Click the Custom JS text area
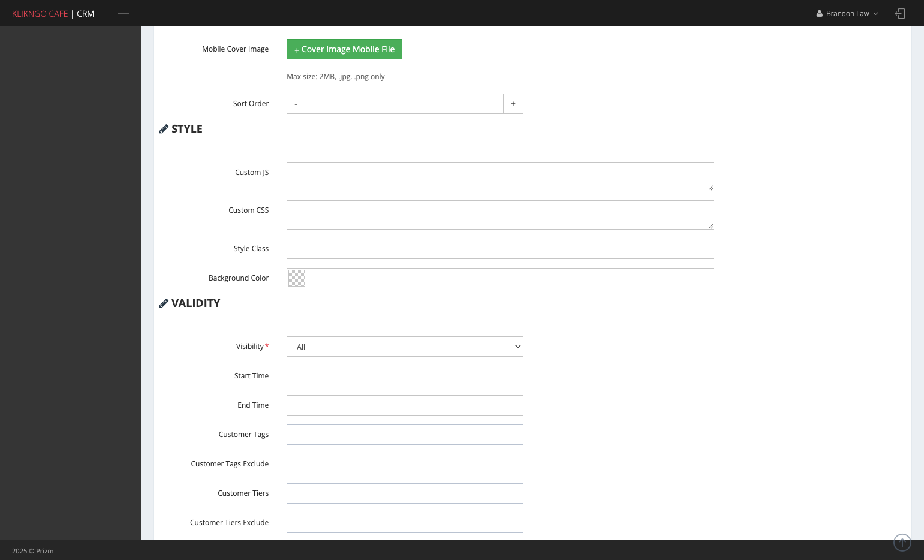The height and width of the screenshot is (560, 924). 500,177
